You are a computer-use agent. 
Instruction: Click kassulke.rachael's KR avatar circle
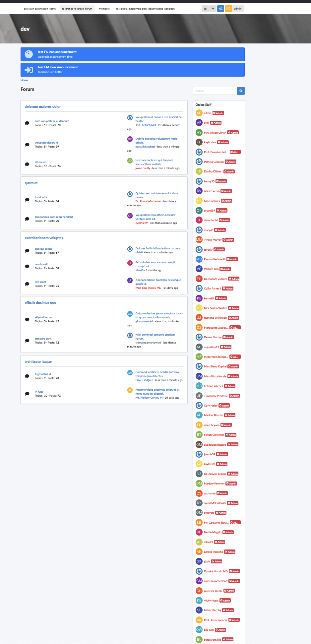[x=130, y=139]
